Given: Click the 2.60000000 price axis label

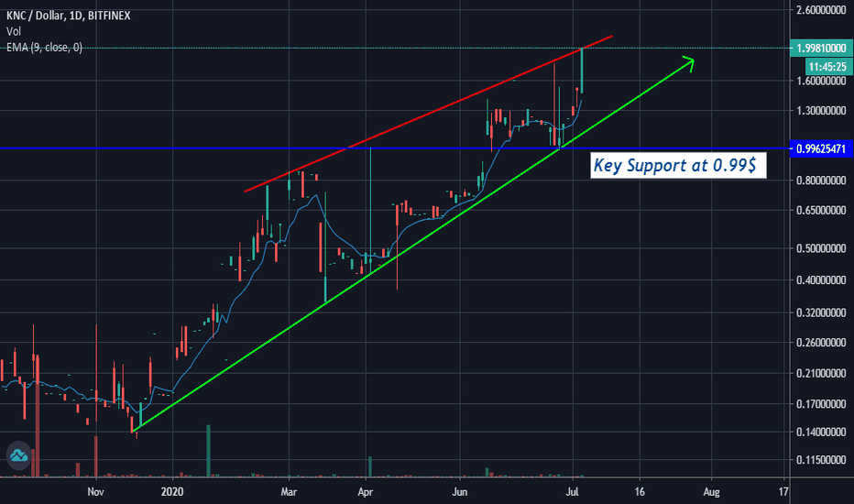Looking at the screenshot, I should coord(821,10).
